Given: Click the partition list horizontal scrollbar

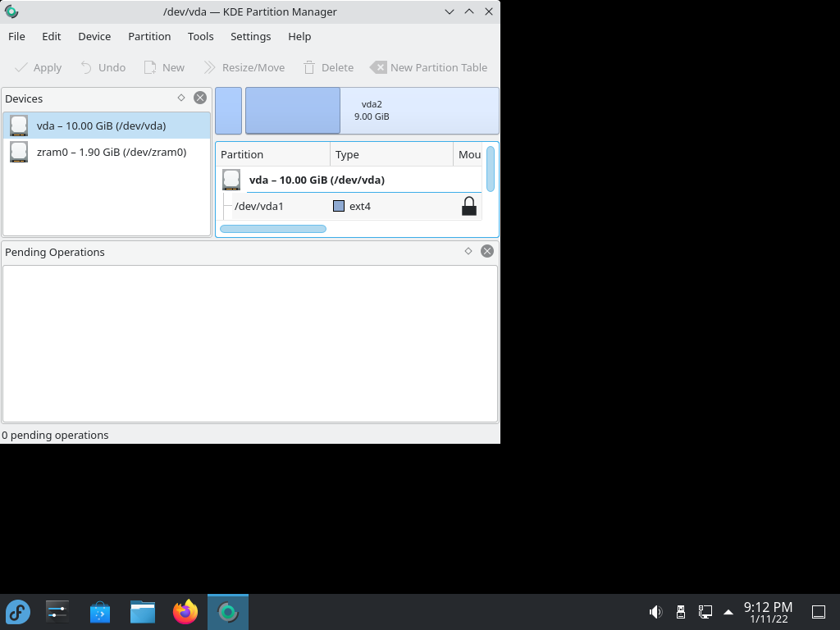Looking at the screenshot, I should pyautogui.click(x=273, y=229).
